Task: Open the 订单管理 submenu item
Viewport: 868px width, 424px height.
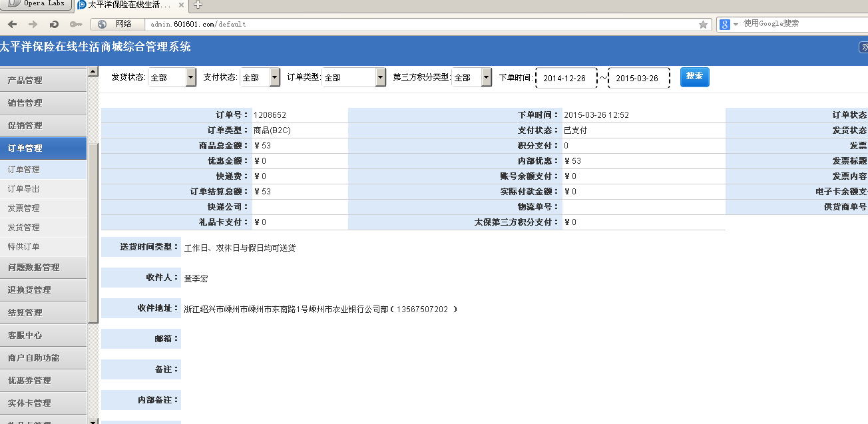Action: [x=43, y=170]
